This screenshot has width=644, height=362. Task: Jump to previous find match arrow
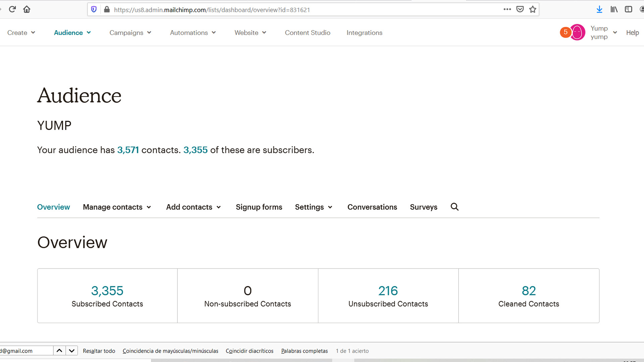(x=59, y=351)
